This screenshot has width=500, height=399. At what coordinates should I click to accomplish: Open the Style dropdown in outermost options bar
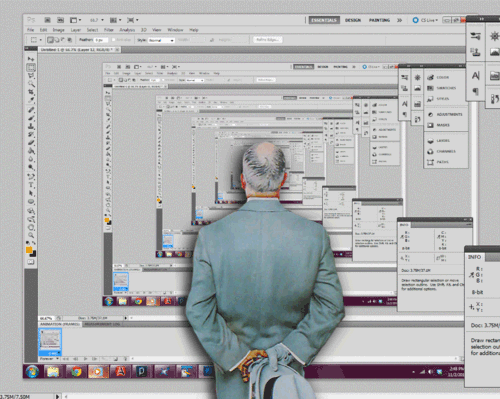[161, 40]
